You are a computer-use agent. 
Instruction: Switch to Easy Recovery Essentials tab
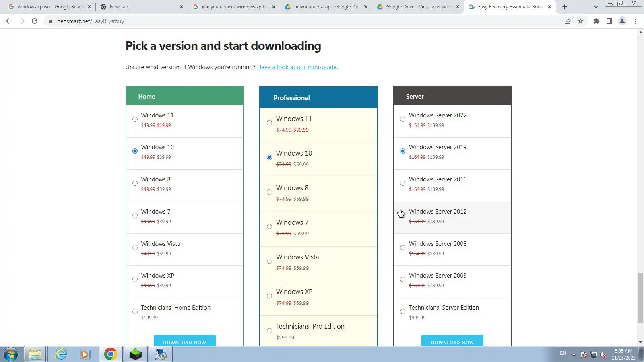coord(510,7)
